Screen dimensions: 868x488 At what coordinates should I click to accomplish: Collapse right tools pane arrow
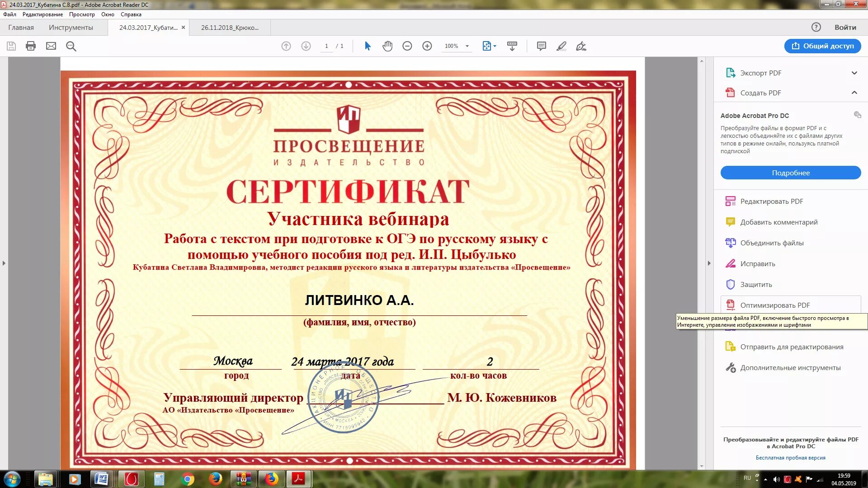709,263
